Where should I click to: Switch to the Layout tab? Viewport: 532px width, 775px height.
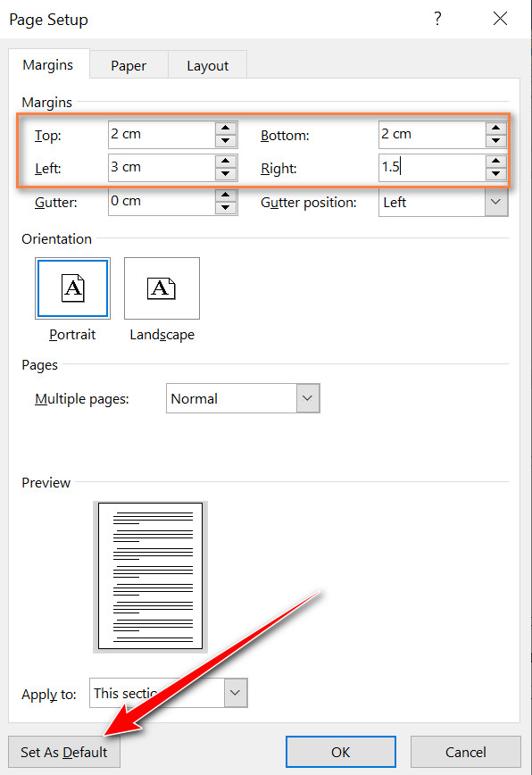[207, 65]
